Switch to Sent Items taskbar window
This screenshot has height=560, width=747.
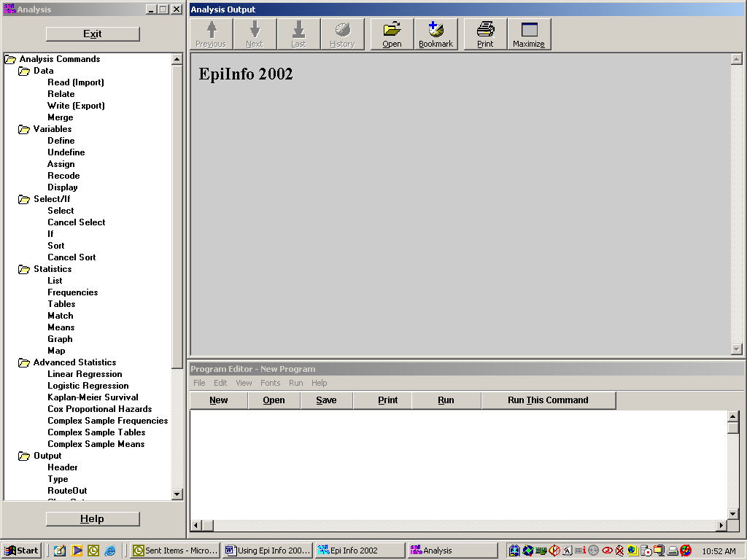point(175,551)
